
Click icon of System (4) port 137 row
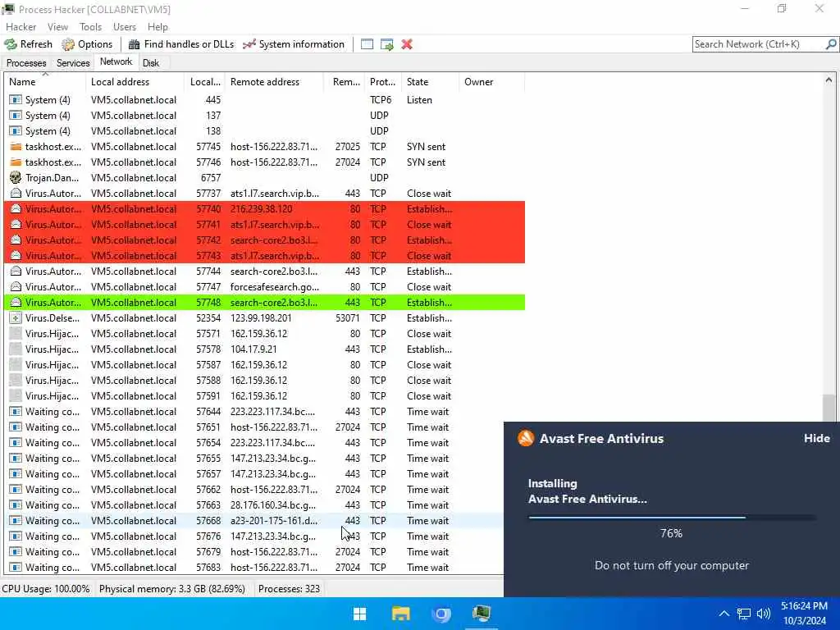(16, 116)
